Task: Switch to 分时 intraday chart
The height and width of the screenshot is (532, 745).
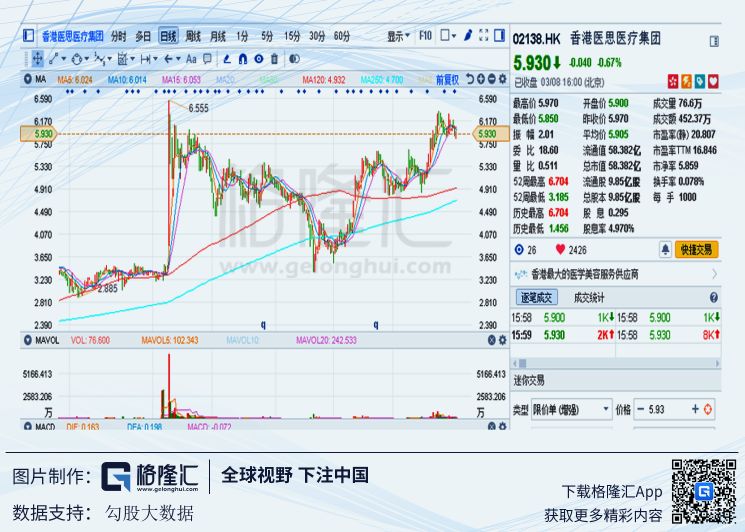Action: pyautogui.click(x=118, y=36)
